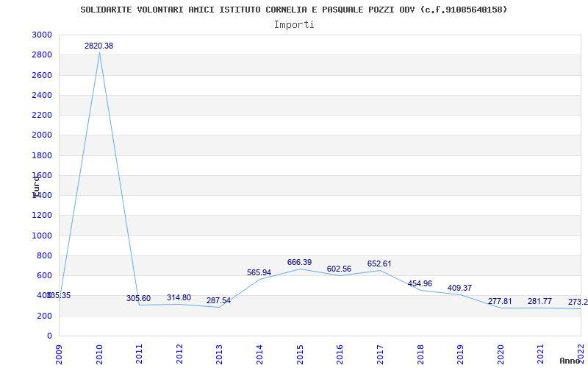
Task: Click the 652.61 data label
Action: click(379, 263)
